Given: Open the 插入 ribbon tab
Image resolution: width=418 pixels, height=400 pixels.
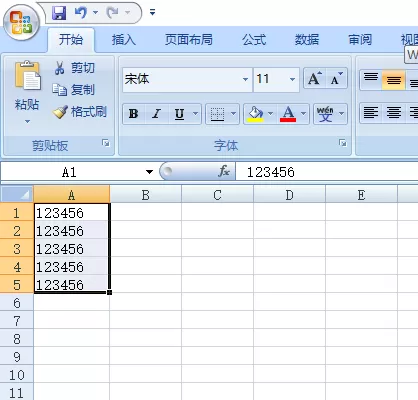Looking at the screenshot, I should click(124, 40).
